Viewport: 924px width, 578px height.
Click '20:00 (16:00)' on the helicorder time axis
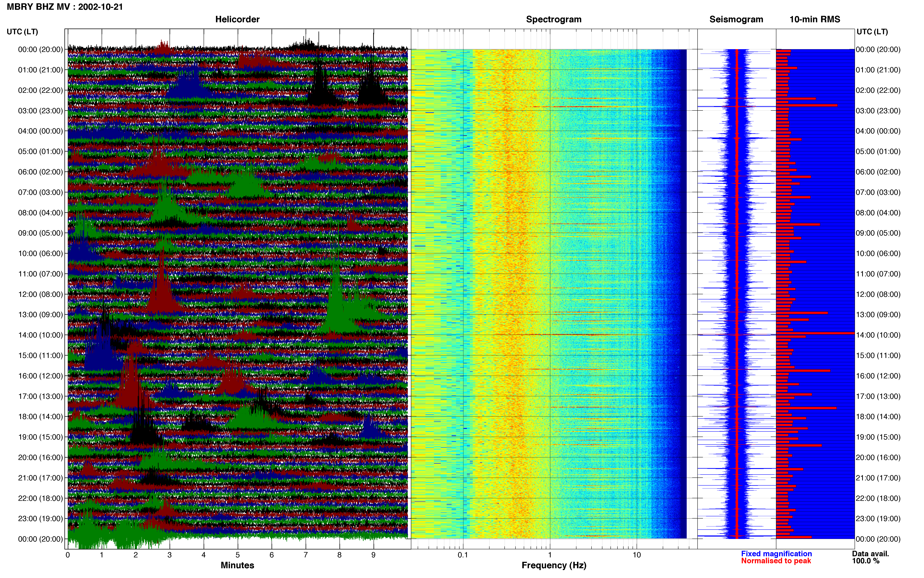tap(41, 457)
